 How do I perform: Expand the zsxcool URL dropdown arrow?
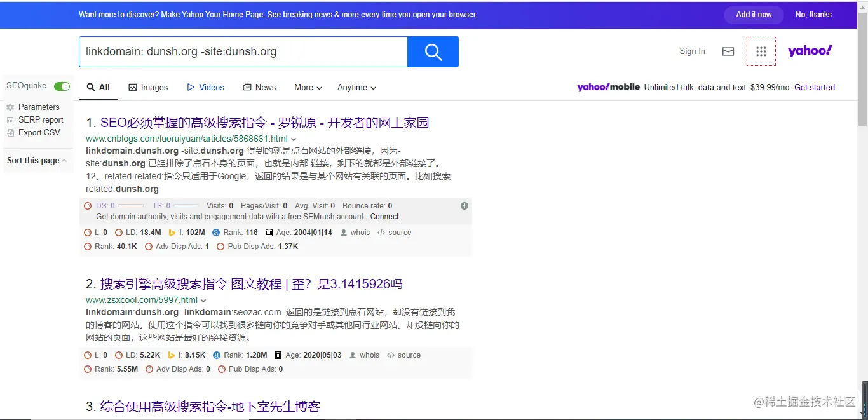pyautogui.click(x=203, y=301)
